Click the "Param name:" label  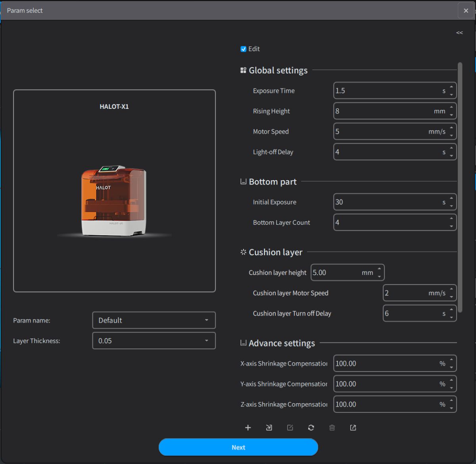(x=32, y=321)
